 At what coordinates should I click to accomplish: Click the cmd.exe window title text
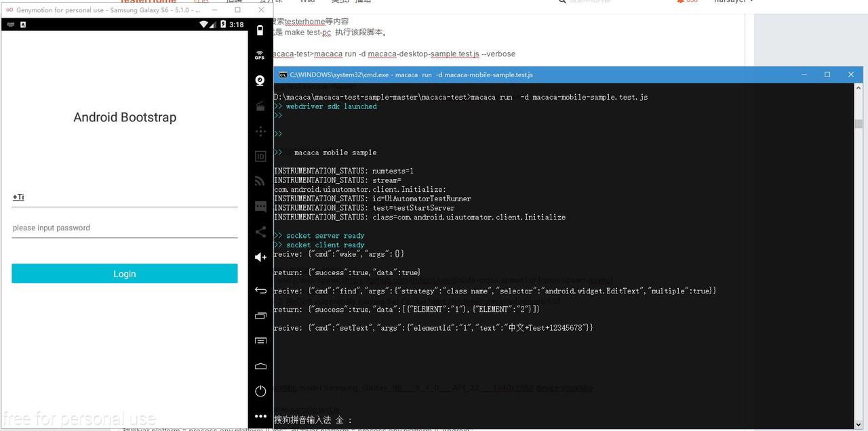point(412,75)
